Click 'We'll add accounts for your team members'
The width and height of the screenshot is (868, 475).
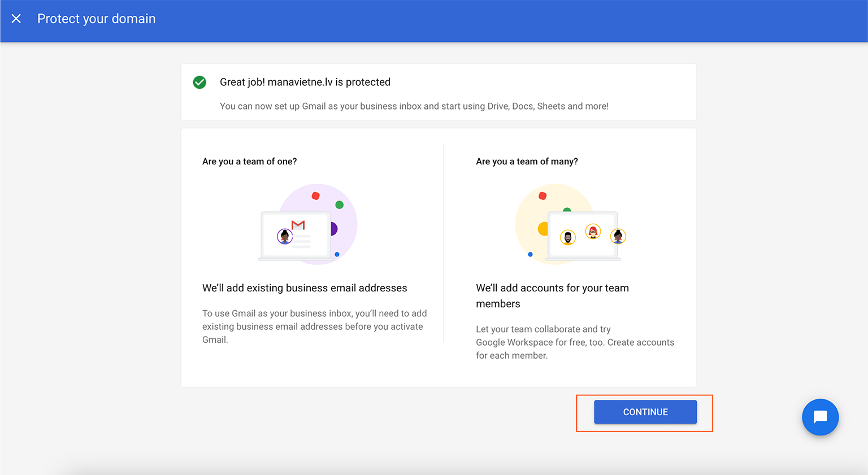(x=553, y=296)
